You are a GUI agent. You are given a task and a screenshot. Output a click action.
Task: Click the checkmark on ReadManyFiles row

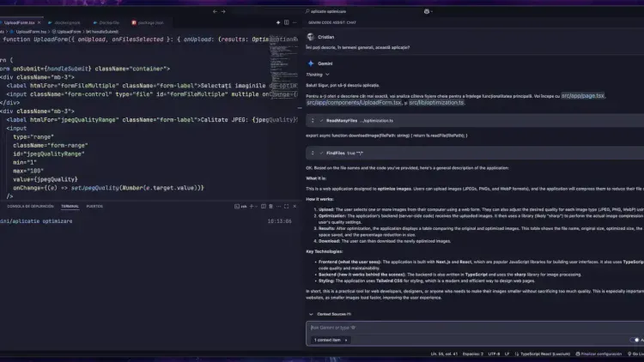tap(321, 121)
